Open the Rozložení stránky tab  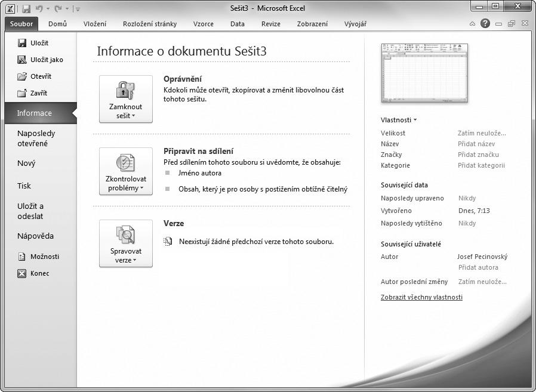[150, 24]
